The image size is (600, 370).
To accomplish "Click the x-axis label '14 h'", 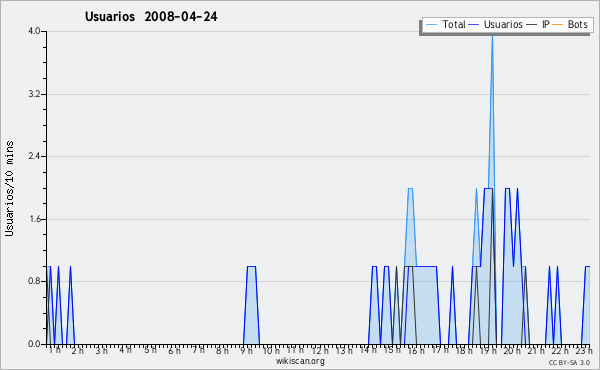I will coord(368,350).
